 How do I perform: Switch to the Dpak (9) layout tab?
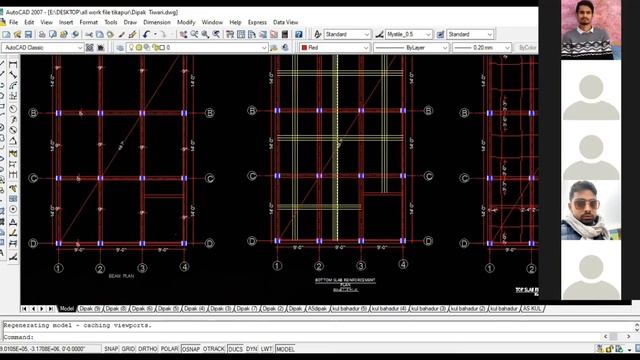coord(90,309)
